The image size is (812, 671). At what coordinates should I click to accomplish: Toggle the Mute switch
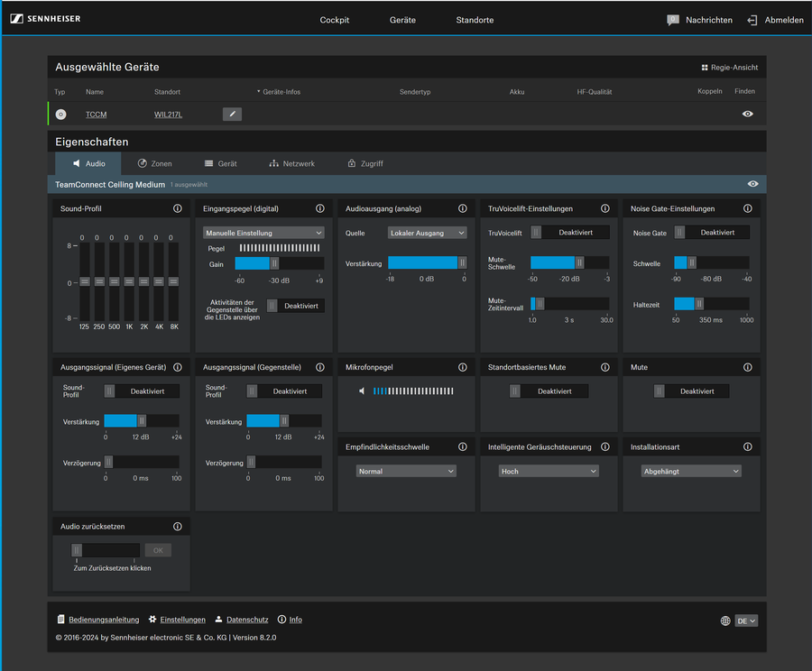coord(691,391)
